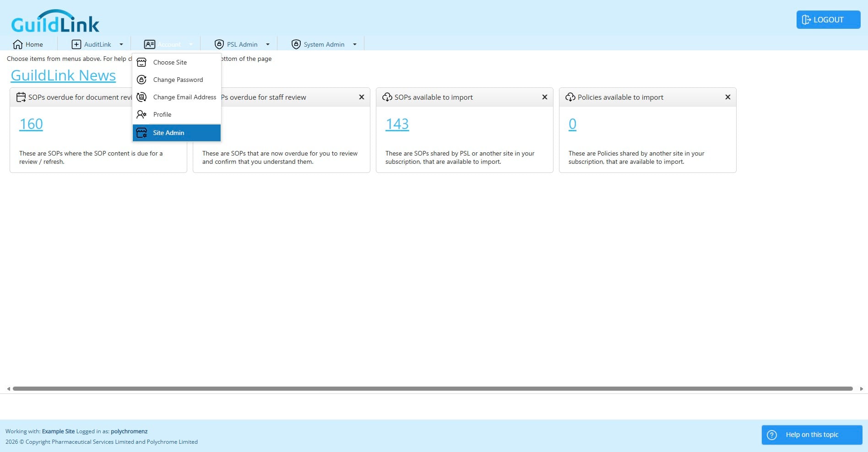Close SOPs available to import card

(x=545, y=97)
